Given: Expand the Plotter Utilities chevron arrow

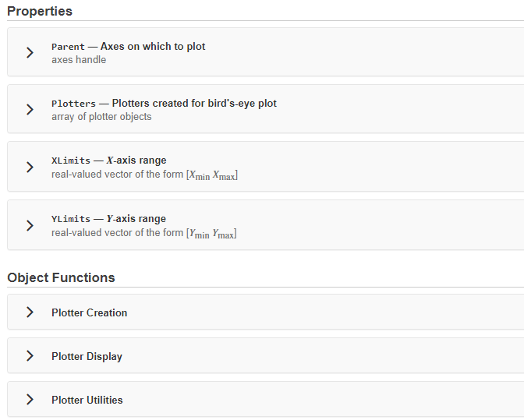Looking at the screenshot, I should pos(30,400).
